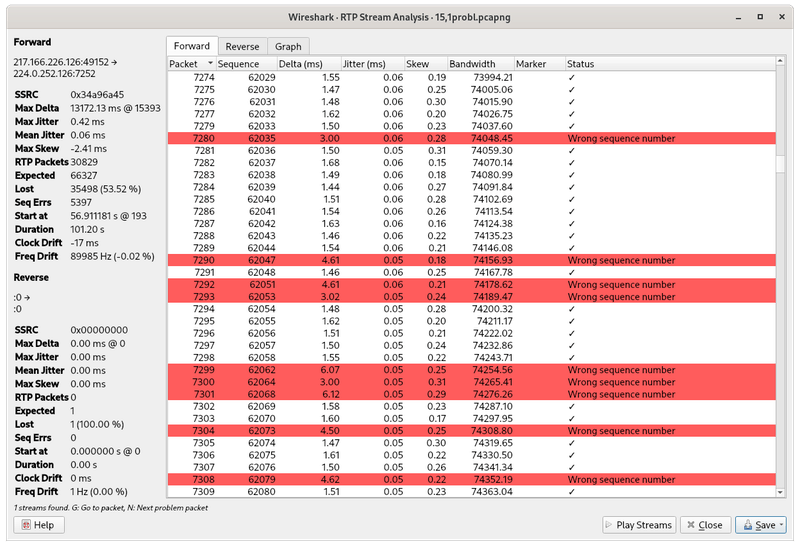Click bandwidth value 74200.32
Image resolution: width=800 pixels, height=547 pixels.
(x=492, y=309)
